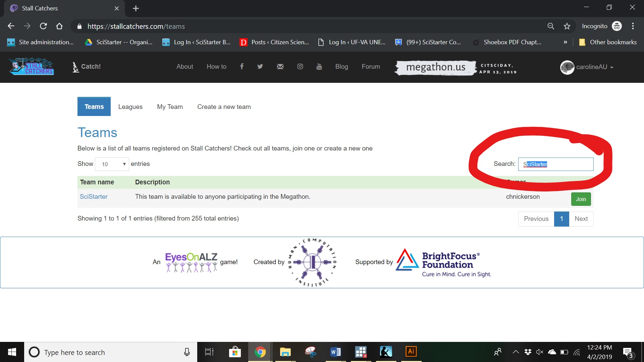Expand the hidden bookmarks overflow chevron
Screen dimensions: 644x362
point(566,42)
